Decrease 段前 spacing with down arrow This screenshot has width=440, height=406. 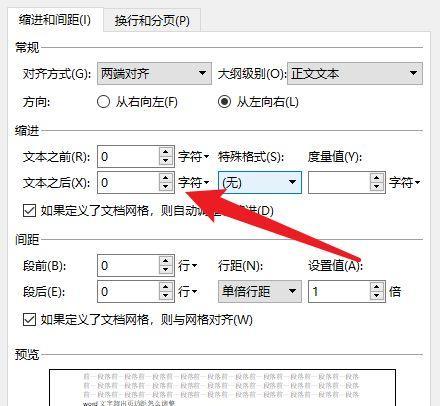click(166, 270)
